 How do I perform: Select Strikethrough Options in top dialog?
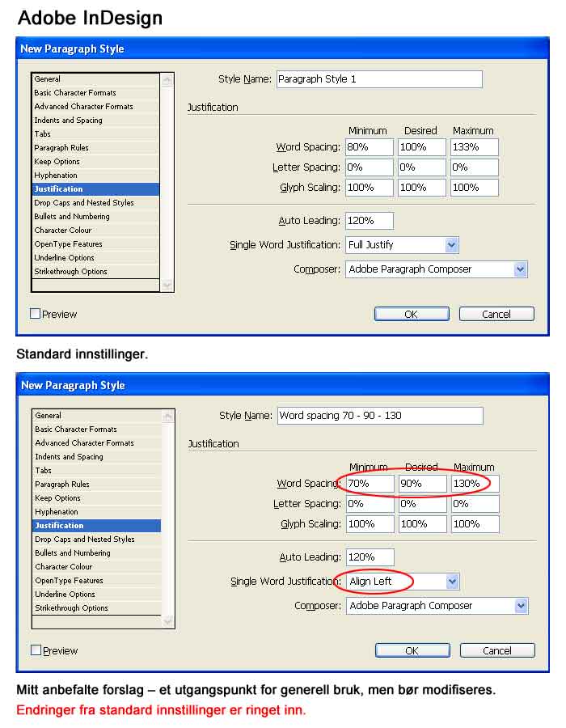96,271
